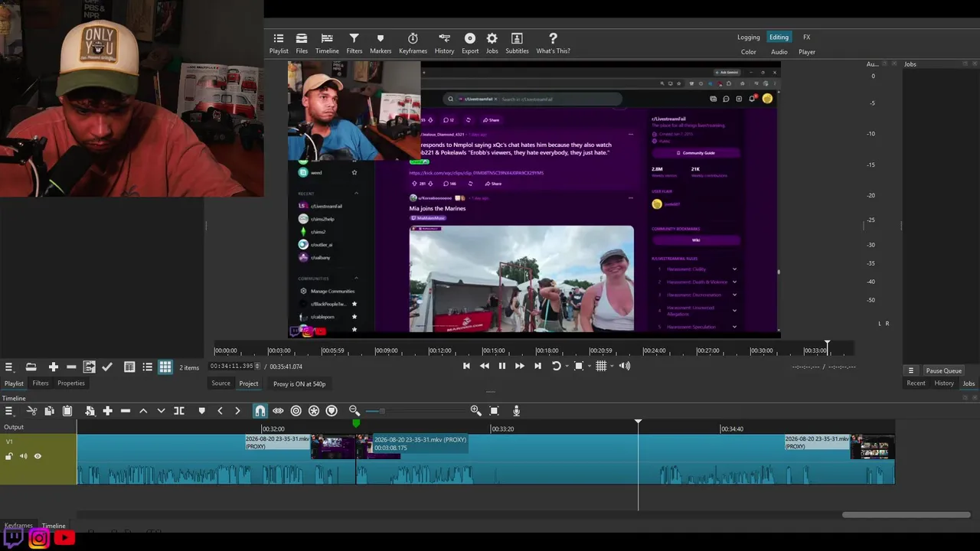The height and width of the screenshot is (551, 980).
Task: Create a marker at the playhead
Action: (x=201, y=411)
